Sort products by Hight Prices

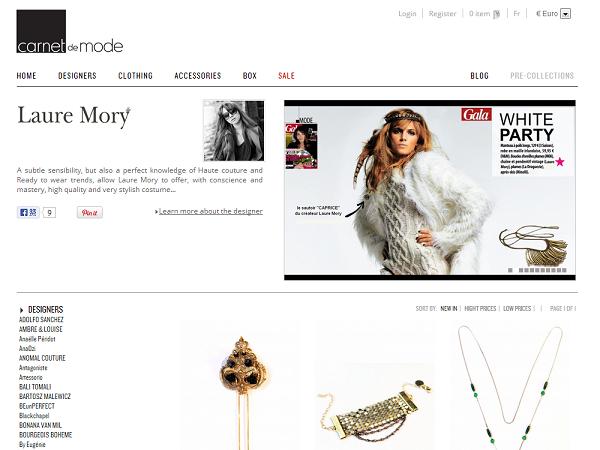480,308
